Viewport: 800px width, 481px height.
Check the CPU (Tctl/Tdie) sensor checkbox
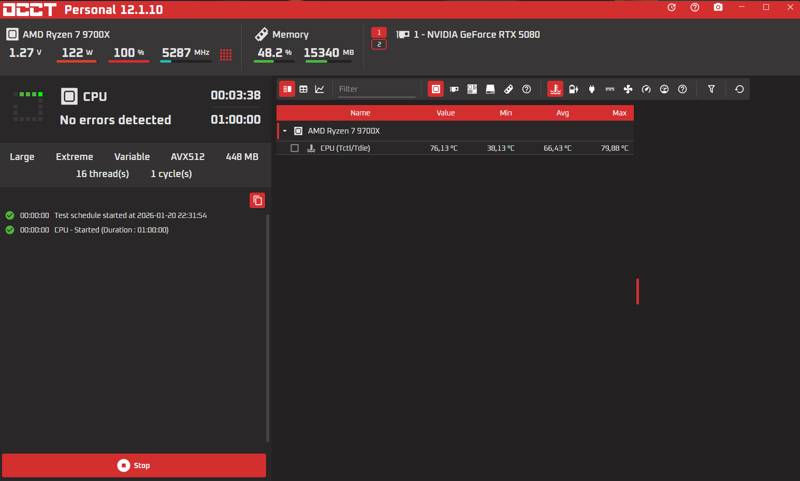pyautogui.click(x=295, y=148)
